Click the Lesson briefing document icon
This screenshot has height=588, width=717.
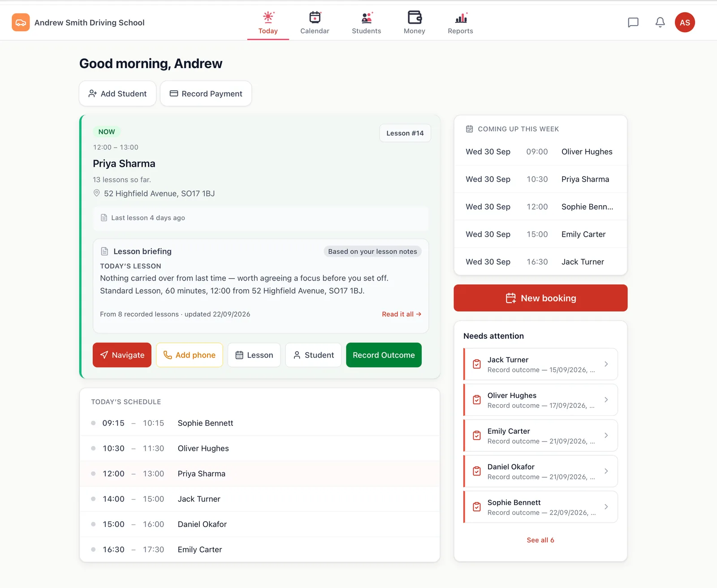click(x=104, y=251)
